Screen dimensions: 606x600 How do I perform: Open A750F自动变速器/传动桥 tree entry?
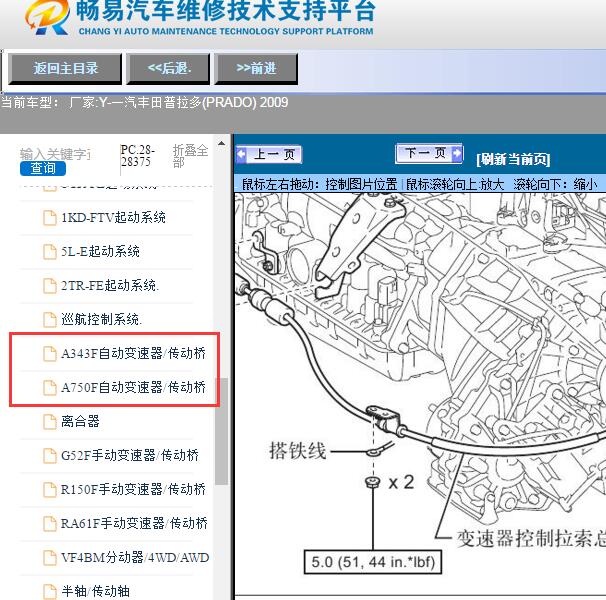pyautogui.click(x=133, y=387)
